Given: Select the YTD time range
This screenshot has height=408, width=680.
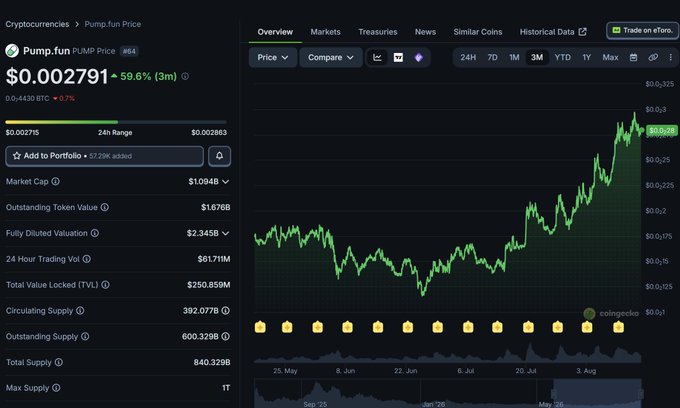Looking at the screenshot, I should (562, 57).
